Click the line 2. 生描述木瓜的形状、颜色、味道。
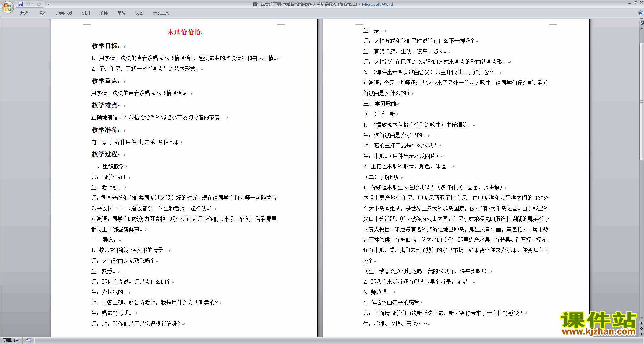Screen dimensions: 644x344 (x=406, y=166)
